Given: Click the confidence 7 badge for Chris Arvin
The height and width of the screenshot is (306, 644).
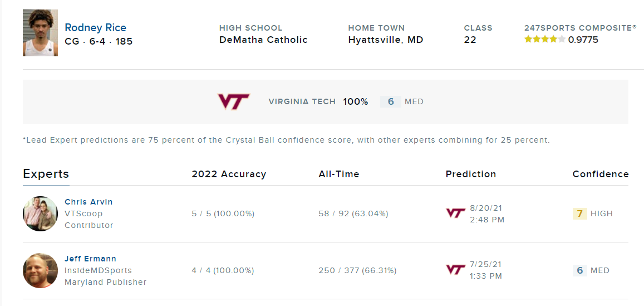Looking at the screenshot, I should pyautogui.click(x=579, y=213).
